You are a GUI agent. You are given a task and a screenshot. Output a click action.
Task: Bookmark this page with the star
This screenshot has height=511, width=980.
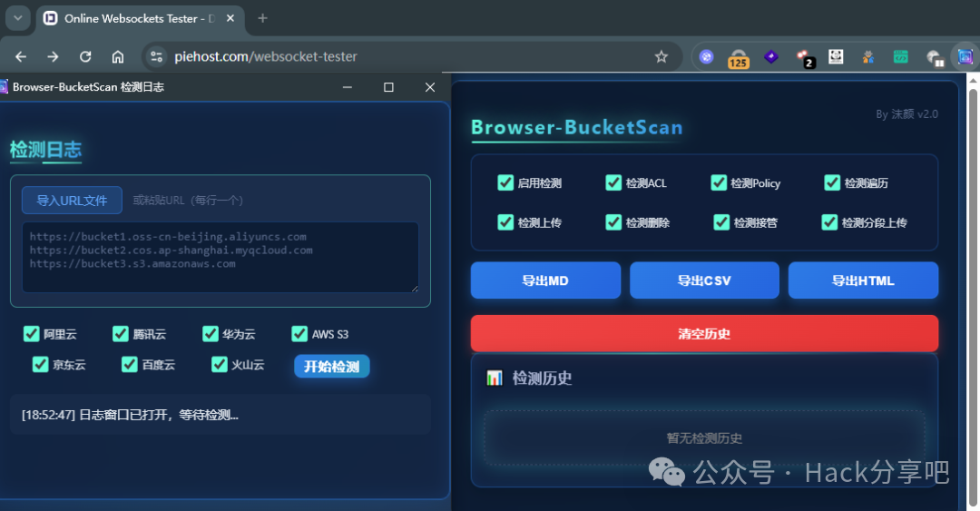coord(661,57)
